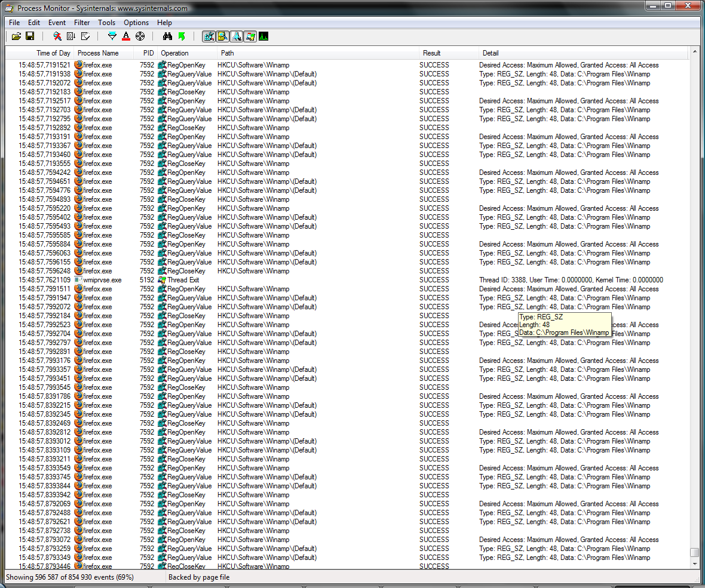This screenshot has width=705, height=588.
Task: Click PID 5192 cell
Action: click(146, 280)
